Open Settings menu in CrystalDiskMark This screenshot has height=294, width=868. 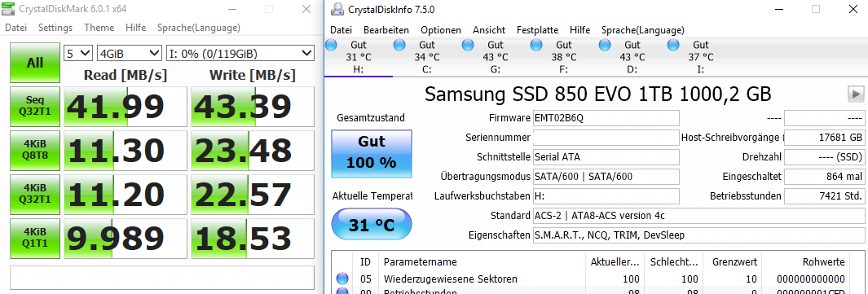point(55,28)
